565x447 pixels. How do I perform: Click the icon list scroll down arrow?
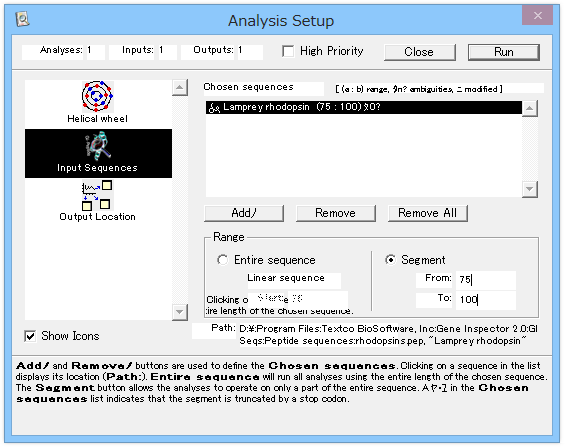[x=180, y=312]
